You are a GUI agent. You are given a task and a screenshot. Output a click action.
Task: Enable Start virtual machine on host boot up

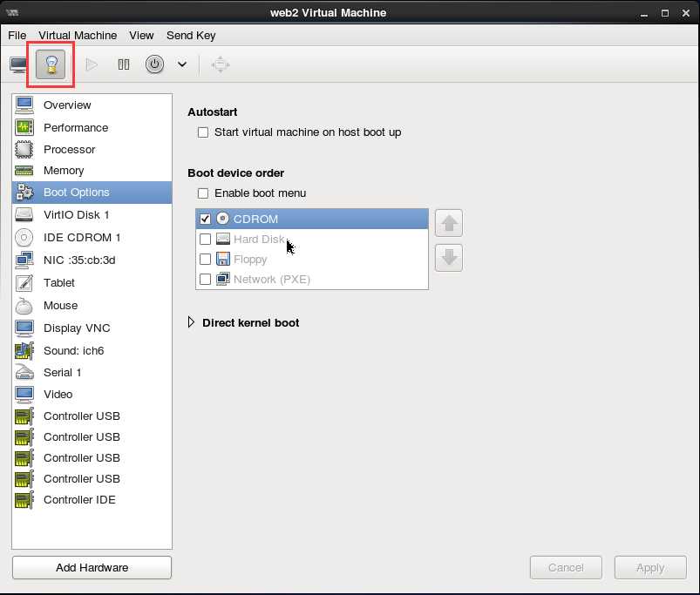pos(203,132)
